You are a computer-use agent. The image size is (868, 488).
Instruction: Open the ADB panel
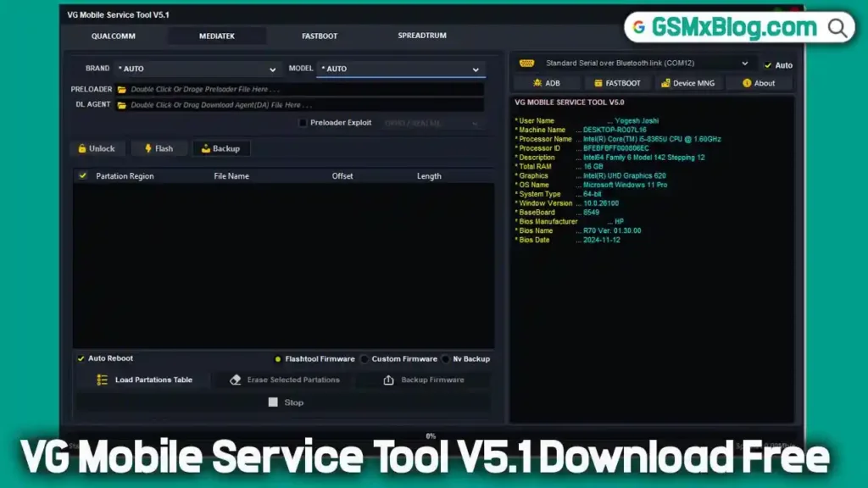(547, 83)
